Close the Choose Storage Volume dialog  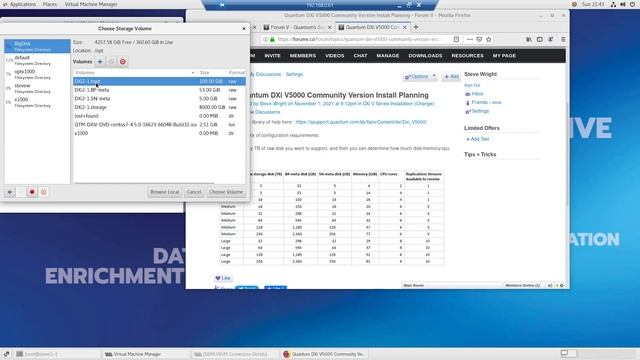coord(244,29)
